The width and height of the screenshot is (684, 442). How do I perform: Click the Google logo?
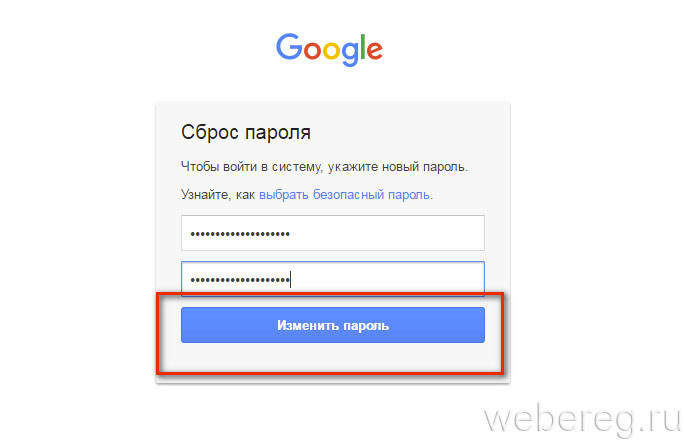pos(329,50)
